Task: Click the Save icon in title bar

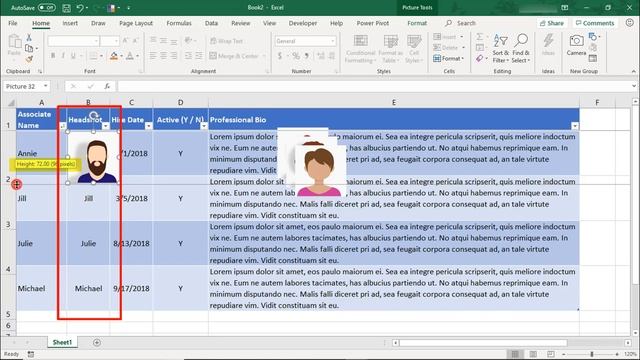Action: [66, 8]
